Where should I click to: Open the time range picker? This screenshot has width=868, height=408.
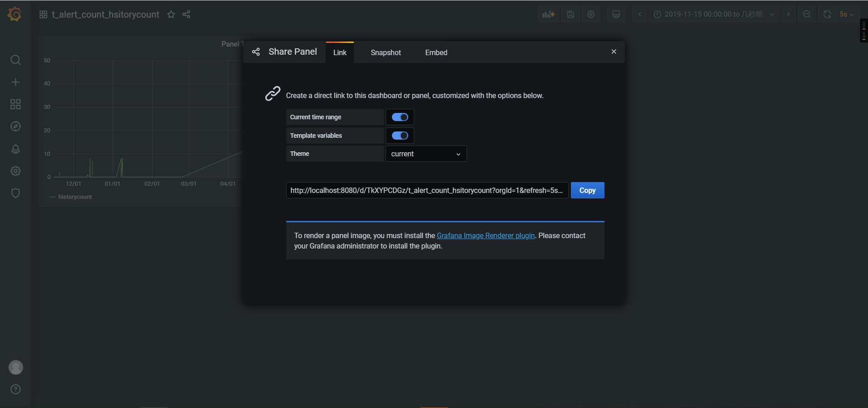tap(713, 14)
